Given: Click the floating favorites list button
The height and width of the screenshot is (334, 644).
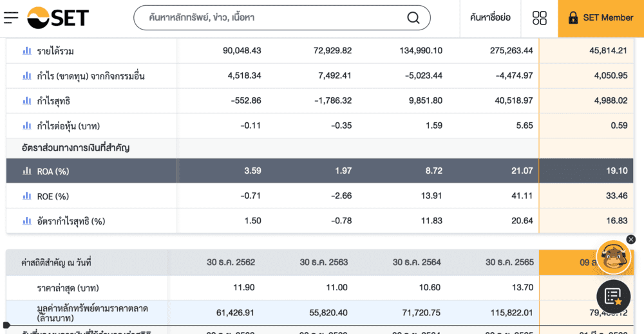Looking at the screenshot, I should [613, 296].
